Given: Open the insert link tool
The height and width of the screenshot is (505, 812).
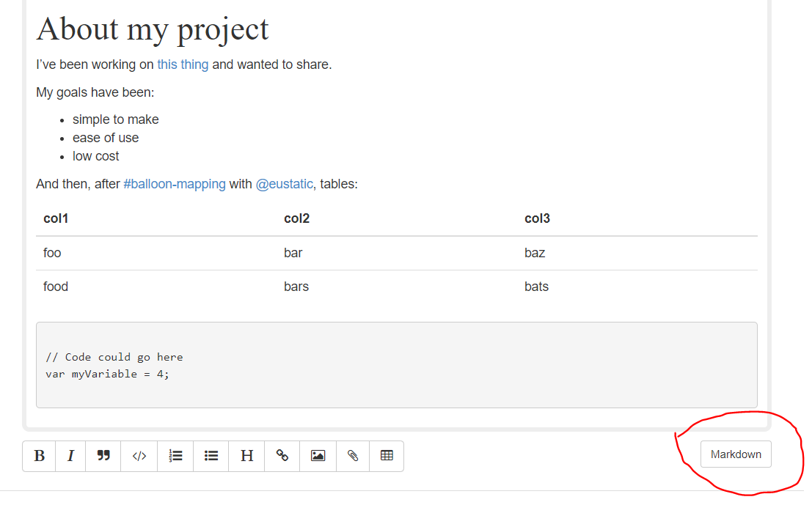Looking at the screenshot, I should tap(282, 455).
